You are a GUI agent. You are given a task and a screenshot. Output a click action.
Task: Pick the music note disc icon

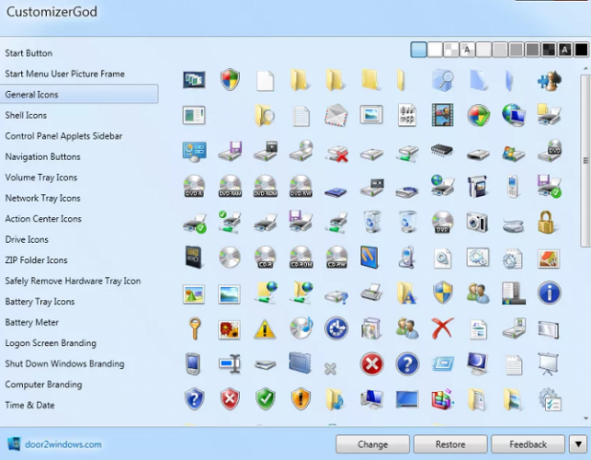point(302,328)
